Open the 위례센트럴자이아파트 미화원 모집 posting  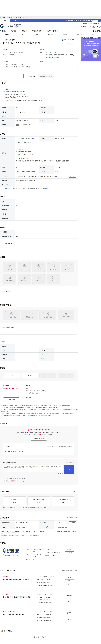(x=17, y=598)
